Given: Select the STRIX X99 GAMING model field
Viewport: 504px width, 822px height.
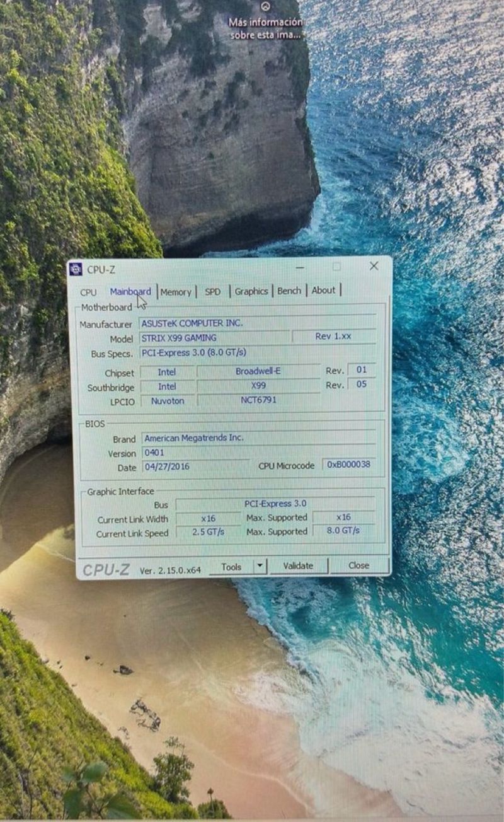Looking at the screenshot, I should (214, 337).
